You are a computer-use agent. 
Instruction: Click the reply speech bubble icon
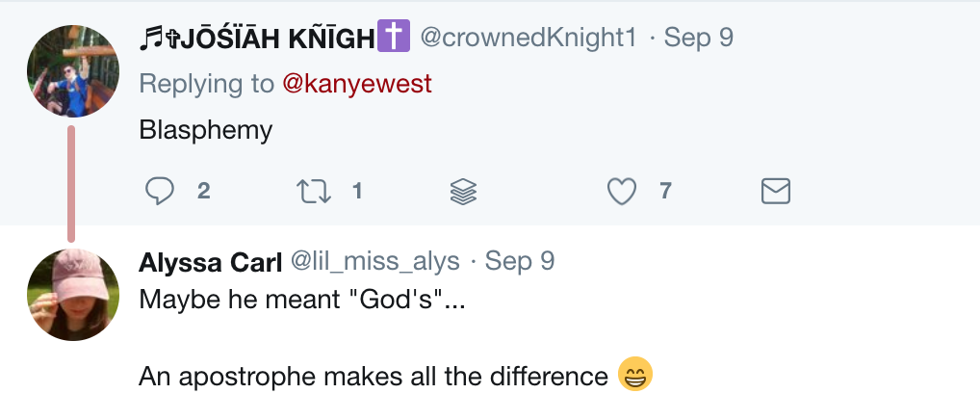(159, 192)
